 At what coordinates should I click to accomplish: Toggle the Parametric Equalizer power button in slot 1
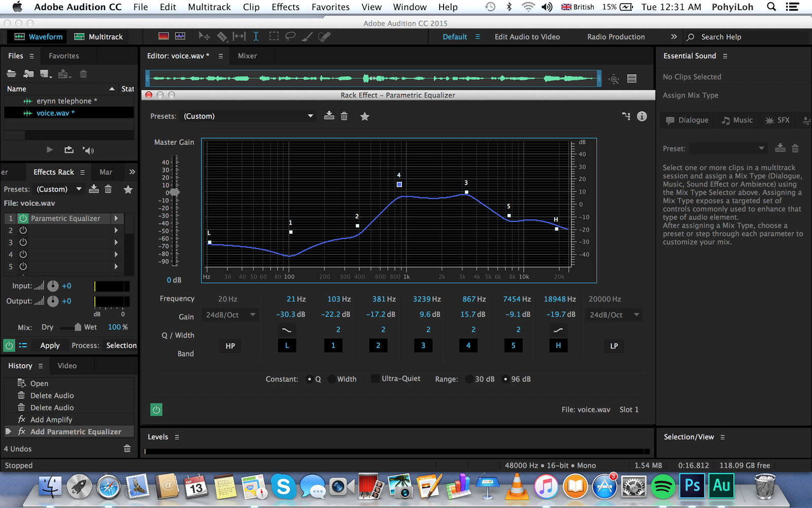[23, 218]
